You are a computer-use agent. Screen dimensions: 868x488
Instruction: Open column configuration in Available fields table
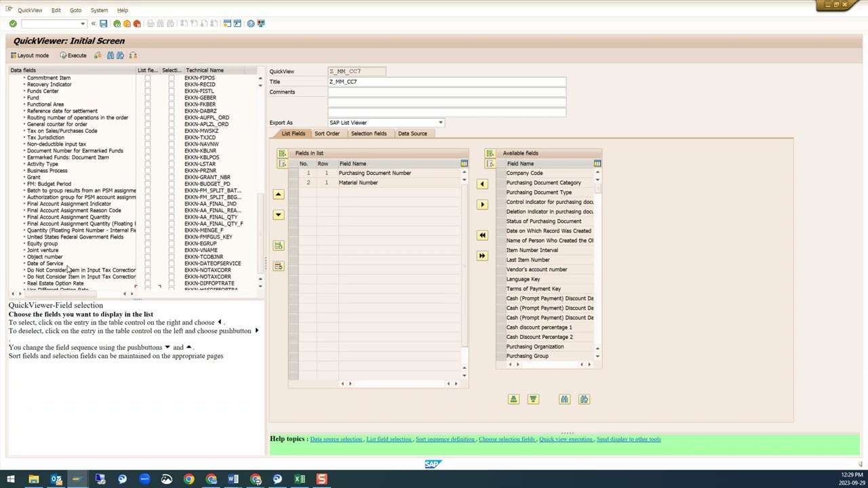click(x=597, y=163)
